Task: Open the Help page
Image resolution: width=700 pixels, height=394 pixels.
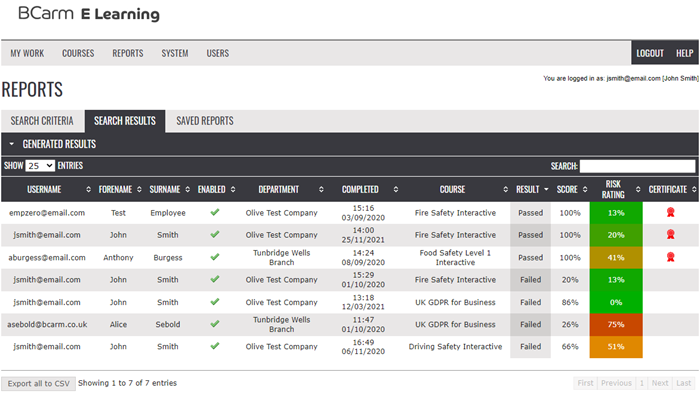Action: tap(684, 53)
